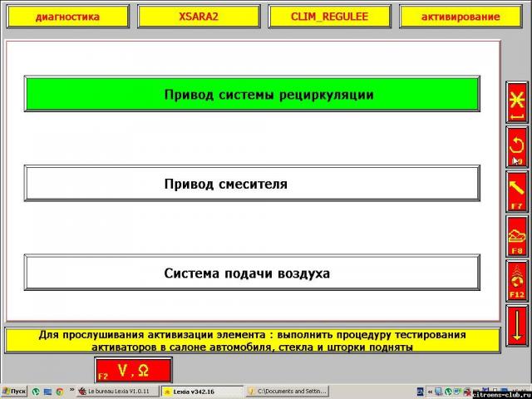Click the asterisk validate icon button
The width and height of the screenshot is (532, 399).
(517, 102)
